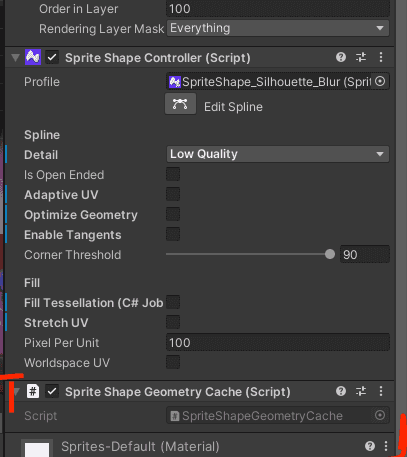
Task: Click the Edit Spline tool button
Action: [180, 104]
